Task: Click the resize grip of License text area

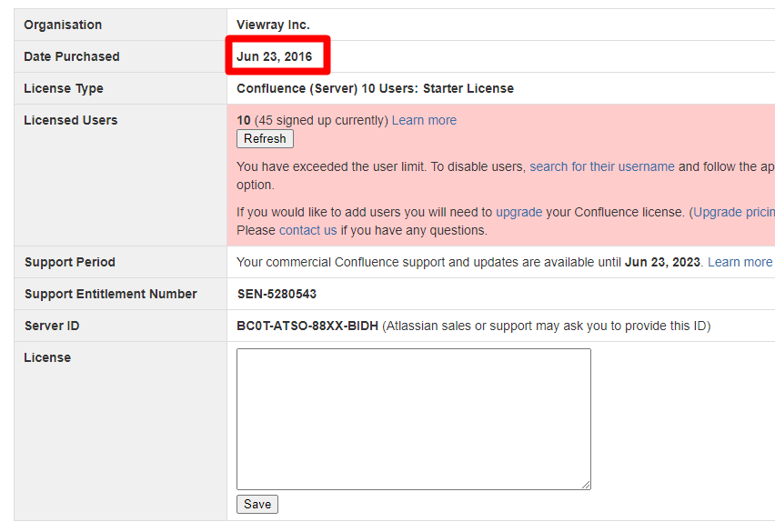Action: (586, 485)
